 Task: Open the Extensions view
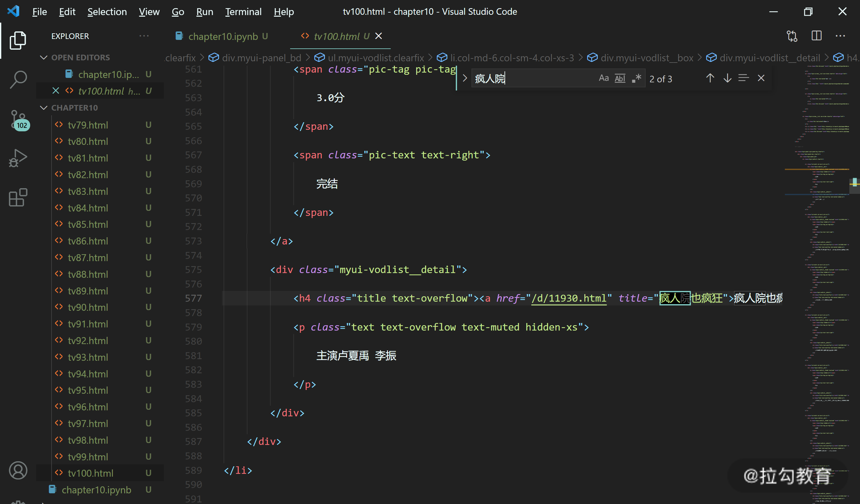[18, 197]
